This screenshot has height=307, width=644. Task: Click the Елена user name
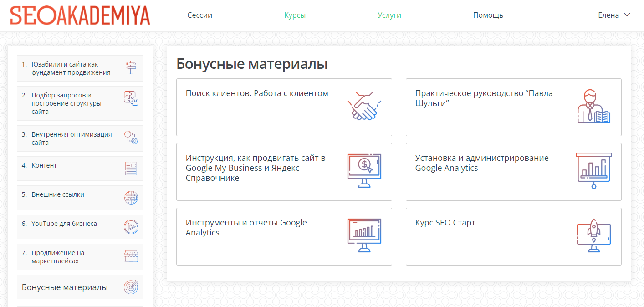click(x=608, y=15)
